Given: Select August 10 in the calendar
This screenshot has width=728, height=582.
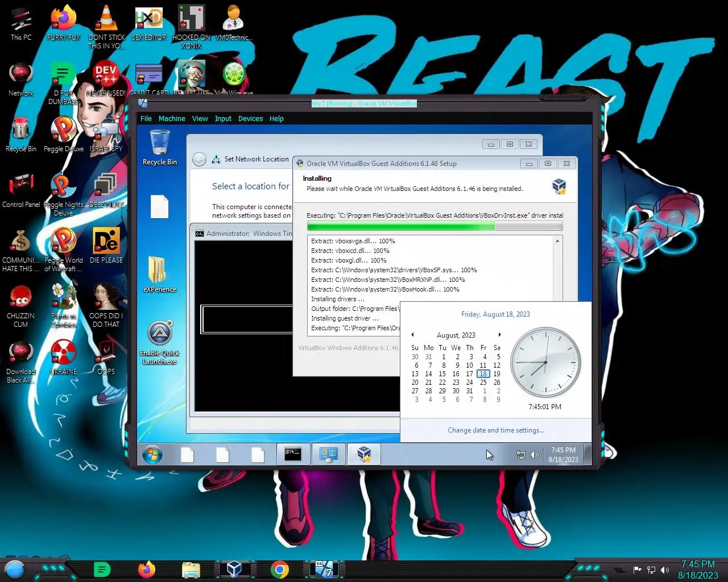Looking at the screenshot, I should coord(469,365).
